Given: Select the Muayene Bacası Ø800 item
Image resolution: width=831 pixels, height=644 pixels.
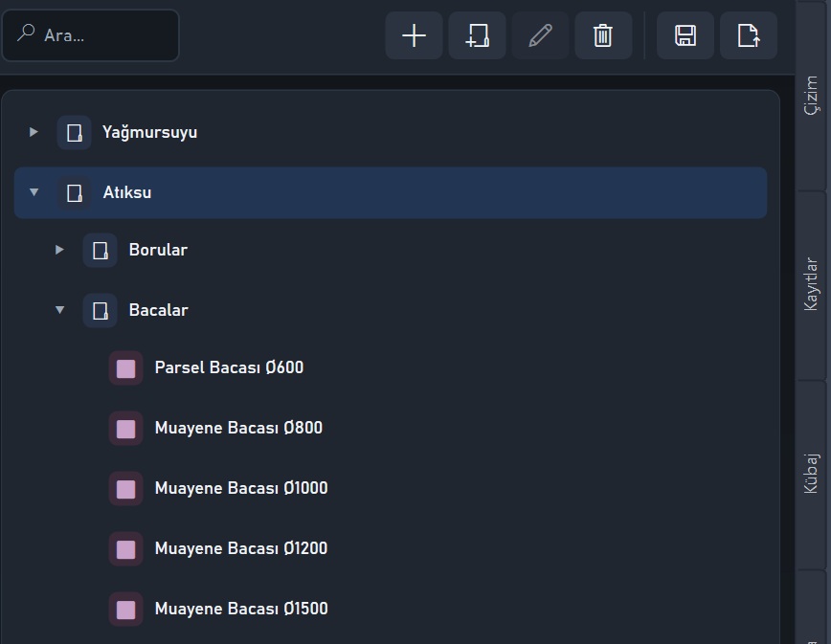Looking at the screenshot, I should (x=238, y=428).
